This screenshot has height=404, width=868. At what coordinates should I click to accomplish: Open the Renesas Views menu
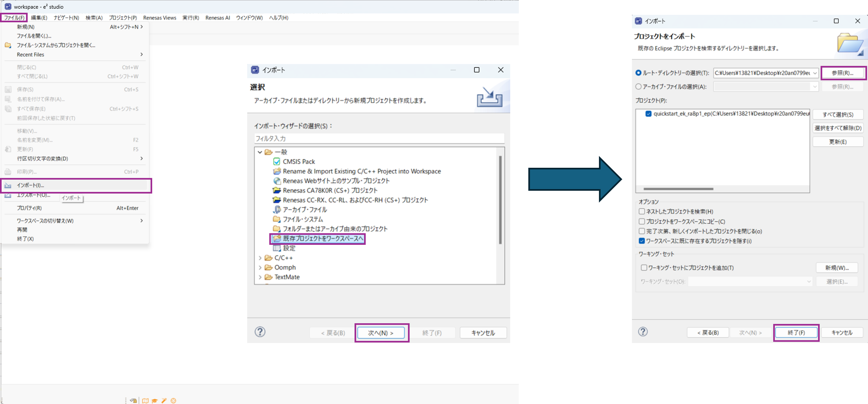[159, 18]
